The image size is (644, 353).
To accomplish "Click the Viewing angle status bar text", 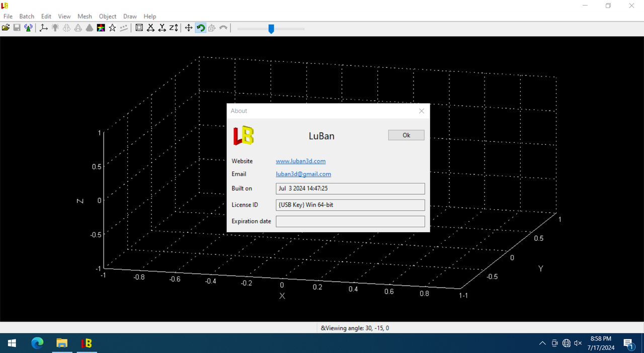I will (355, 328).
